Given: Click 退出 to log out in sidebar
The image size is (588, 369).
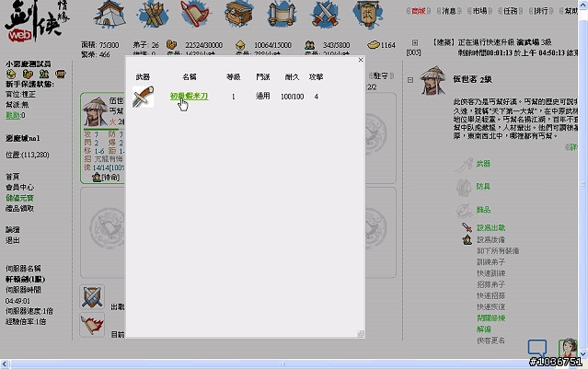Looking at the screenshot, I should [12, 240].
